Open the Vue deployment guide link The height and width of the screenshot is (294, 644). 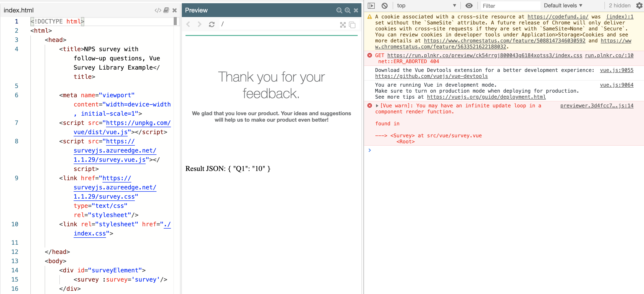tap(486, 97)
